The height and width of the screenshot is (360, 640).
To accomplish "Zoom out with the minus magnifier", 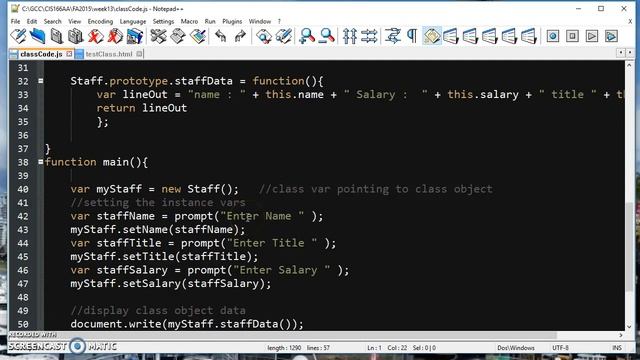I will [x=327, y=36].
